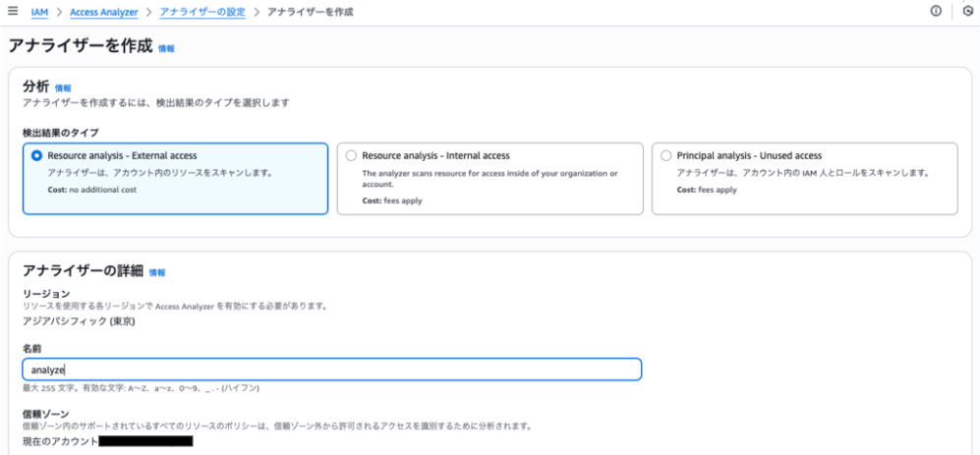The image size is (980, 455).
Task: Open 情報 link next to 分析 heading
Action: tap(63, 87)
